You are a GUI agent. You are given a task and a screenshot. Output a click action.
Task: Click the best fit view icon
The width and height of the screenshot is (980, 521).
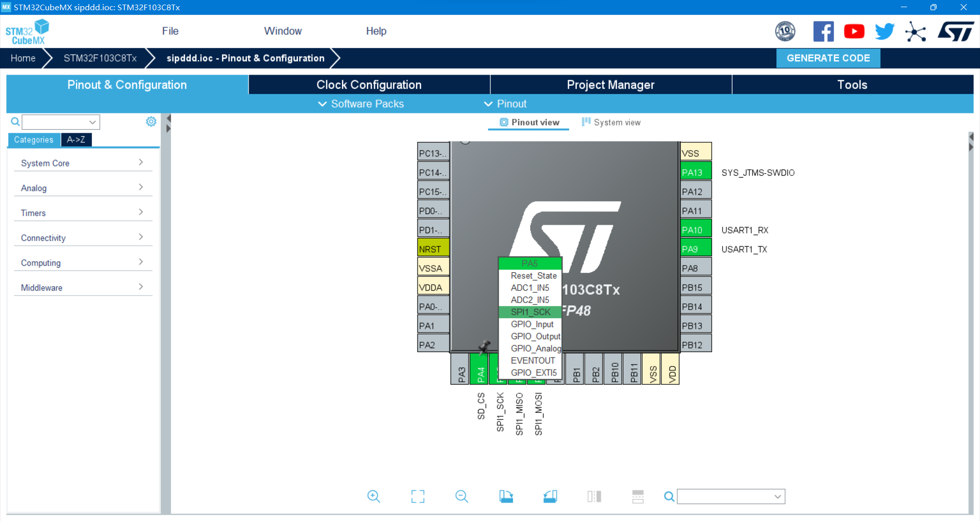pyautogui.click(x=418, y=496)
